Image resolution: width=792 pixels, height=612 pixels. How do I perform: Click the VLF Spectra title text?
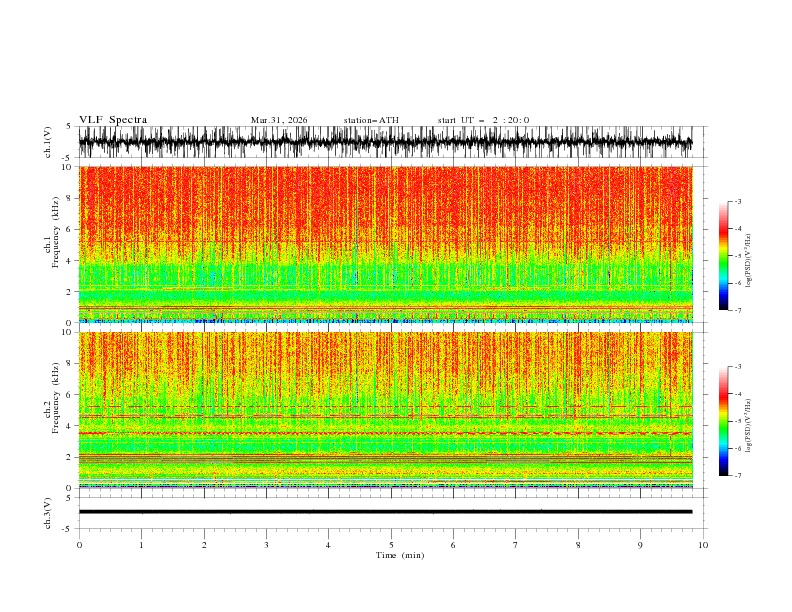click(113, 120)
